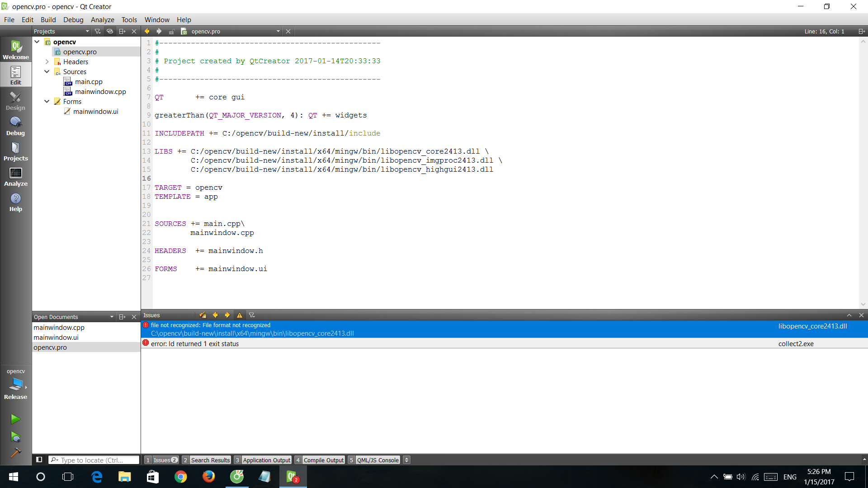Click the locator search field
This screenshot has height=488, width=868.
click(94, 460)
